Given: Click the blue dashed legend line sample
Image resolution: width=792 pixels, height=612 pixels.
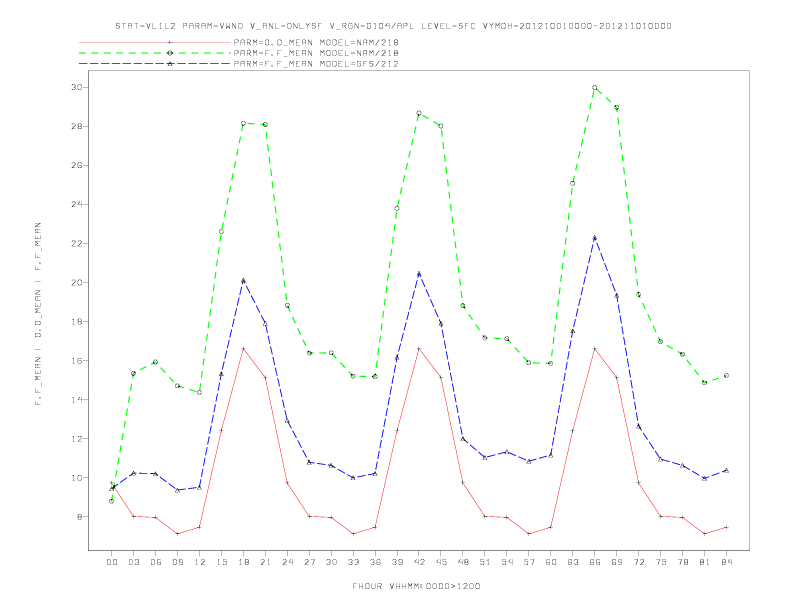Looking at the screenshot, I should point(155,64).
